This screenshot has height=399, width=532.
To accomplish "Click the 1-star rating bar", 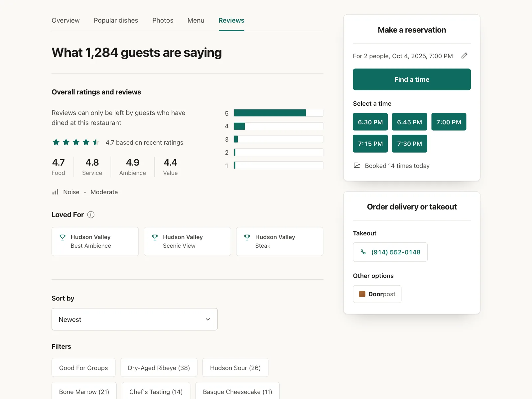I will click(278, 165).
